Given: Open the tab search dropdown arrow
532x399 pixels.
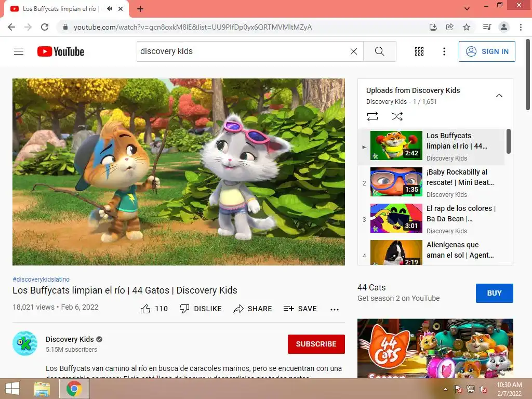Looking at the screenshot, I should click(x=467, y=9).
